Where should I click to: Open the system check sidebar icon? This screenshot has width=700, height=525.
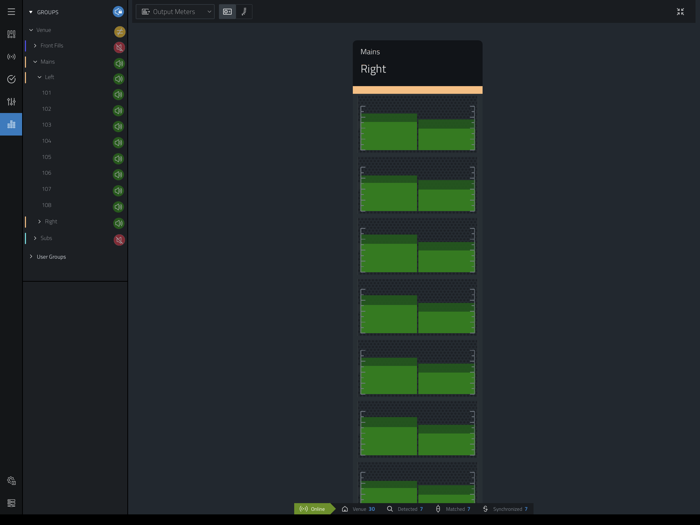(x=11, y=79)
